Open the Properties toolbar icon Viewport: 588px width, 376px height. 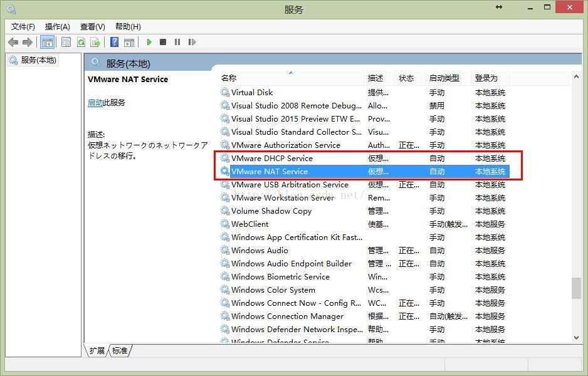66,42
